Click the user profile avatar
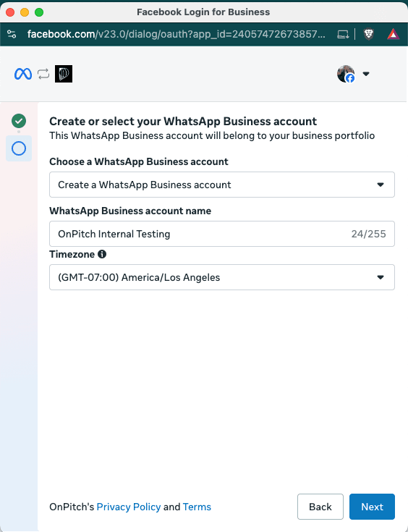 (x=346, y=74)
